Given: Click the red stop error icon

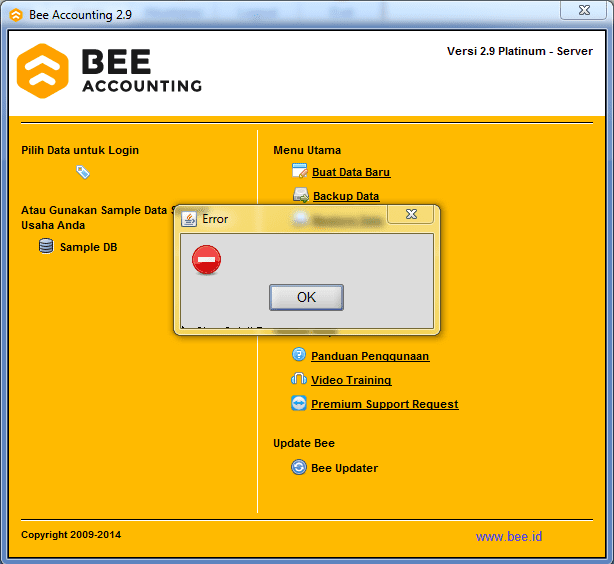Looking at the screenshot, I should click(x=206, y=260).
